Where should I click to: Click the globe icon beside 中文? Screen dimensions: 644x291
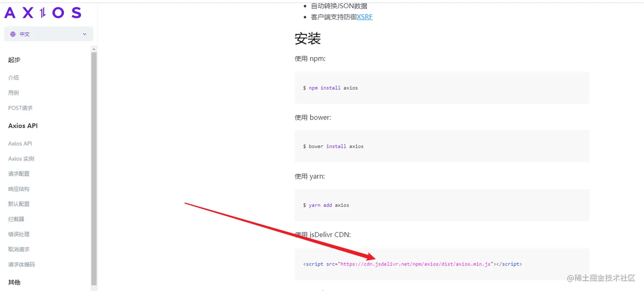[x=13, y=34]
